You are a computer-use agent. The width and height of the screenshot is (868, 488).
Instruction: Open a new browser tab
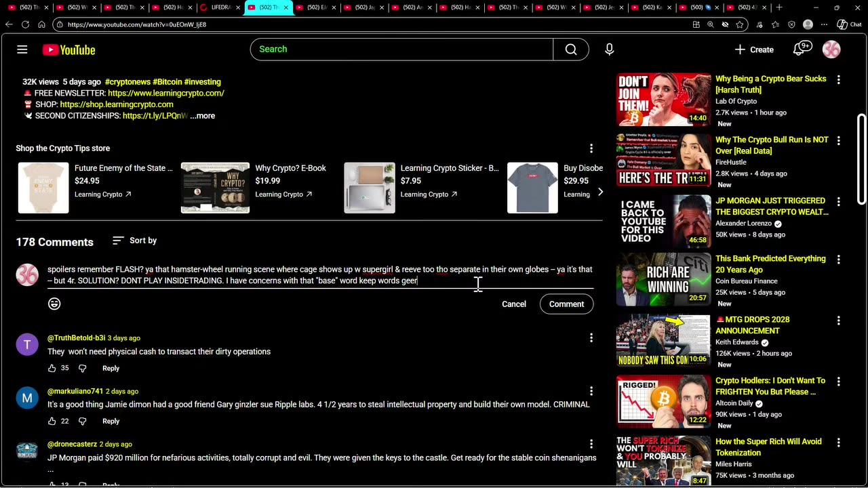click(779, 7)
